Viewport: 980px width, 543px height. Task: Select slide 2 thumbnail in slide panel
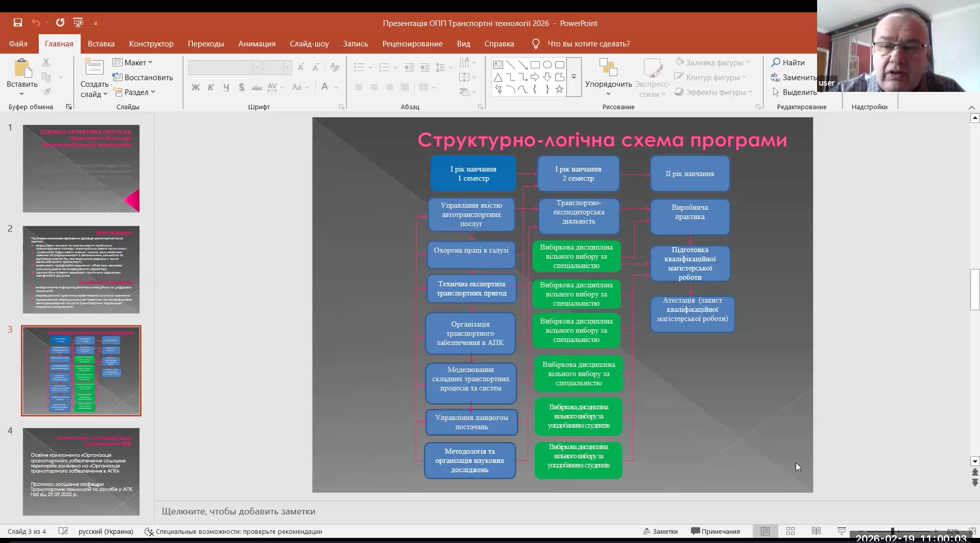tap(81, 269)
